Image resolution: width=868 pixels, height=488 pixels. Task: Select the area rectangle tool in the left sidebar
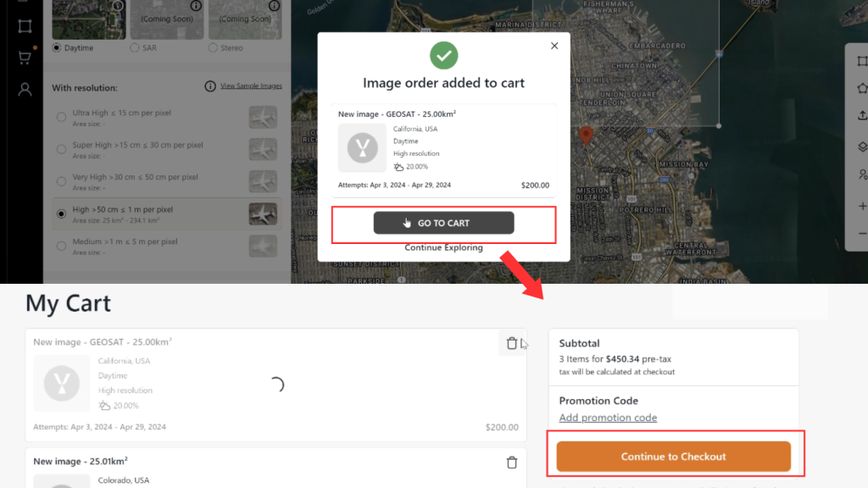tap(25, 26)
